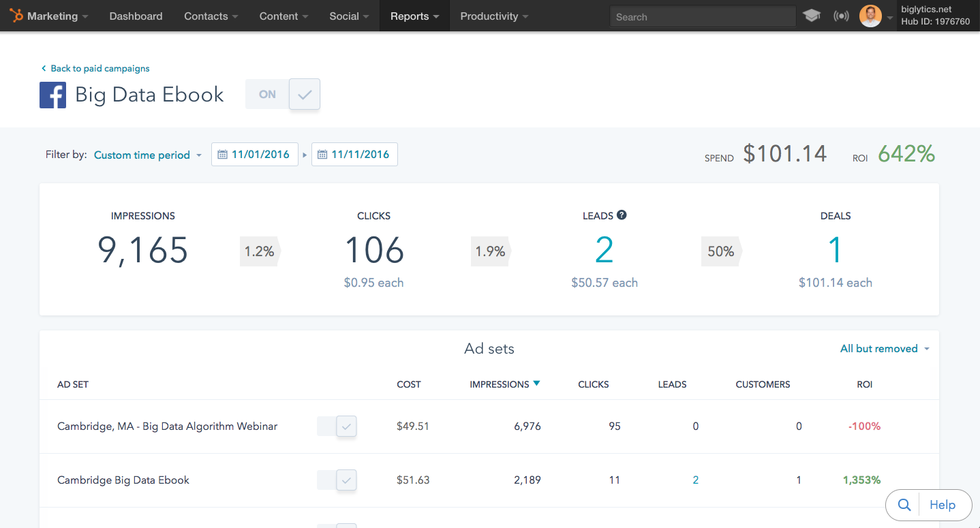Click the Back to paid campaigns link
980x528 pixels.
[x=95, y=68]
